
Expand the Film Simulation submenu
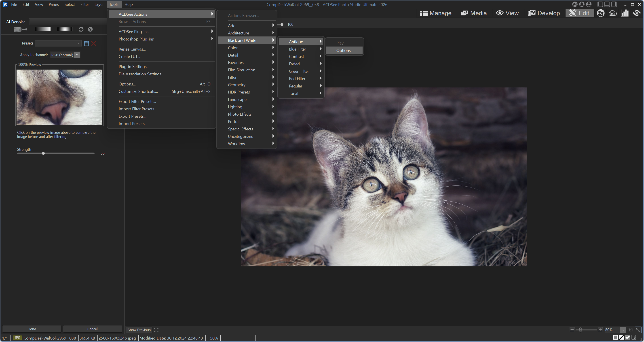click(x=247, y=70)
